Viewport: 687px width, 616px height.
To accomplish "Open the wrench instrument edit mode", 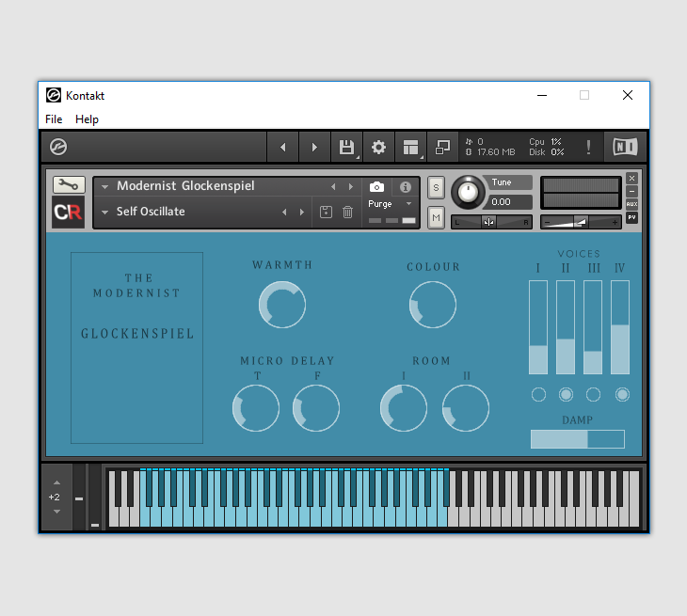I will [x=68, y=185].
